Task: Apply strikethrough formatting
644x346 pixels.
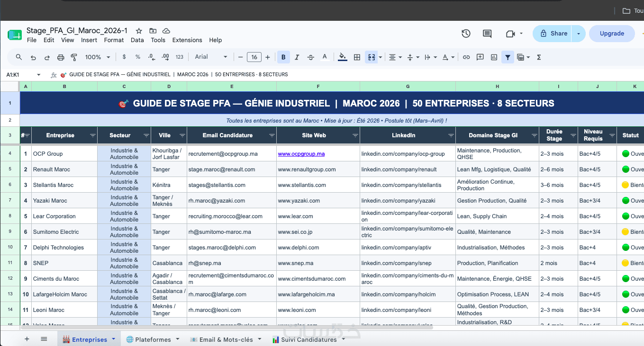Action: point(311,57)
